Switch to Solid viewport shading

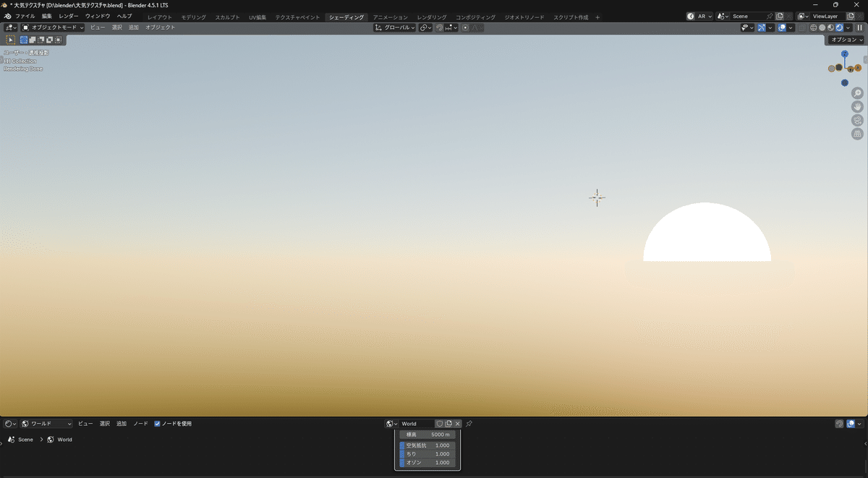(822, 27)
